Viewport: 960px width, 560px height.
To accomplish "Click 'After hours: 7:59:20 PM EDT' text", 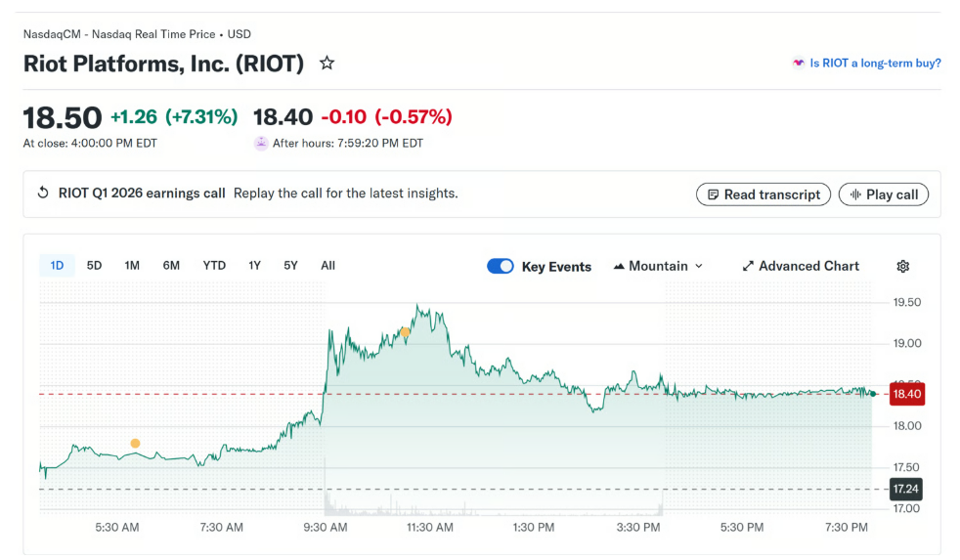I will [348, 144].
